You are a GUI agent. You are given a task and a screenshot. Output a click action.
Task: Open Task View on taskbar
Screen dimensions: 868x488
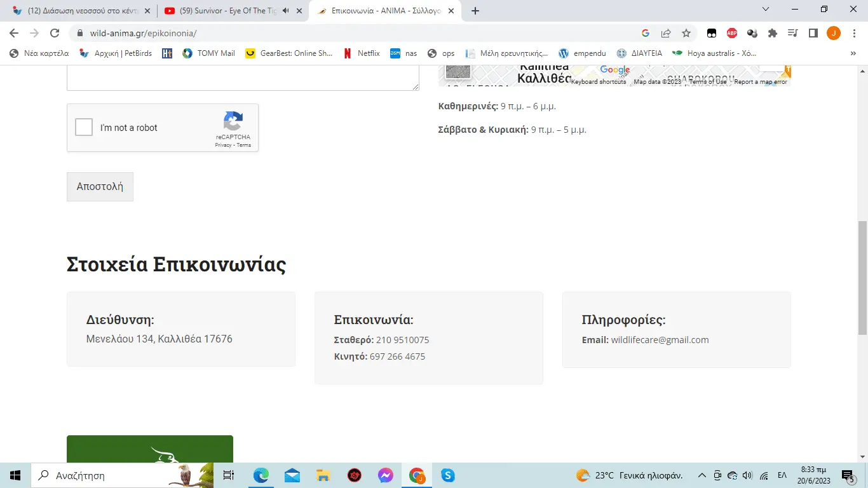click(x=229, y=475)
